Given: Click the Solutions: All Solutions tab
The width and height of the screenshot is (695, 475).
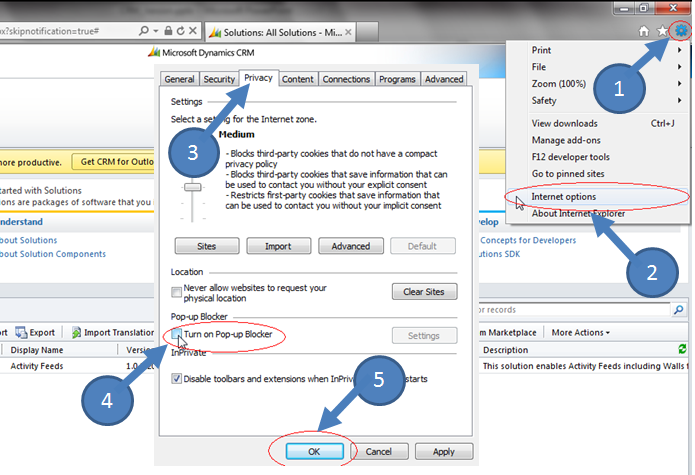Looking at the screenshot, I should click(281, 32).
